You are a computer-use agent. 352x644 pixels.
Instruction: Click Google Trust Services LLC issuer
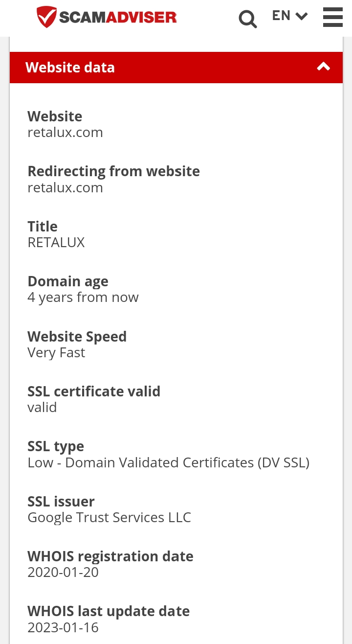109,518
